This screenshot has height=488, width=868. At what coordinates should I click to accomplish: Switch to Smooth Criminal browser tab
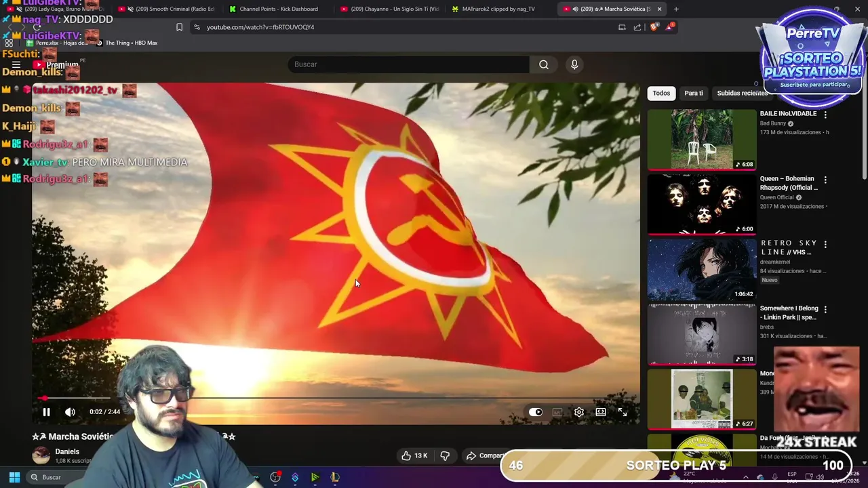coord(166,9)
